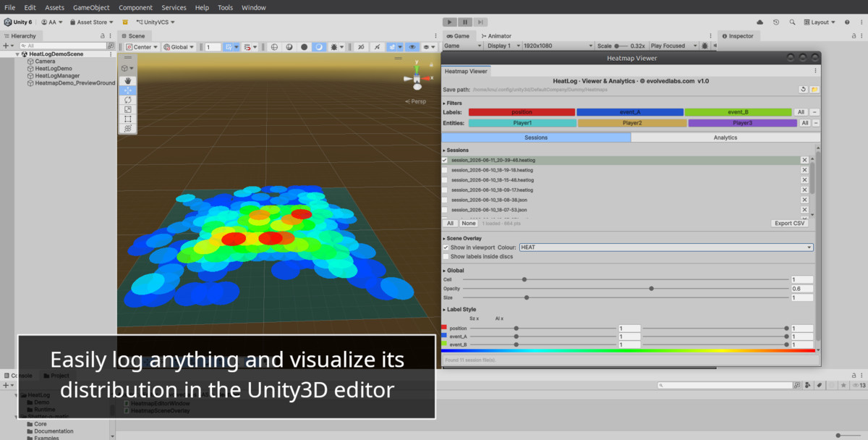Open Unity Cloud icon

point(760,22)
